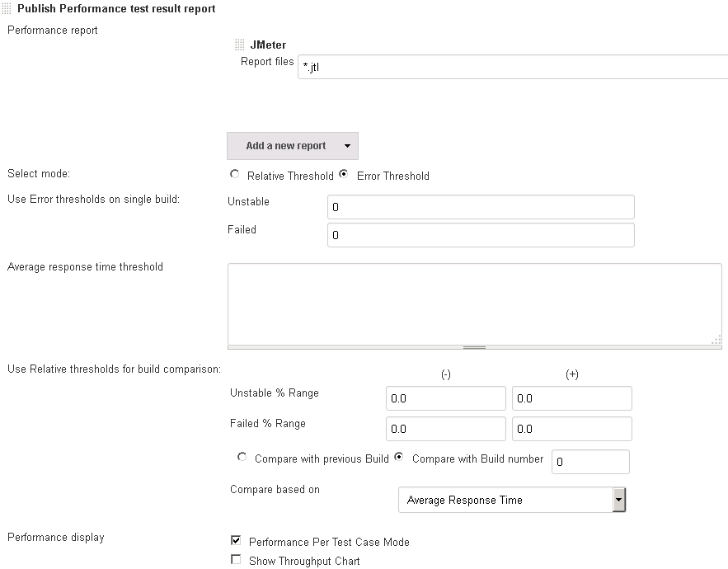Select the Error Threshold radio button

[x=345, y=175]
